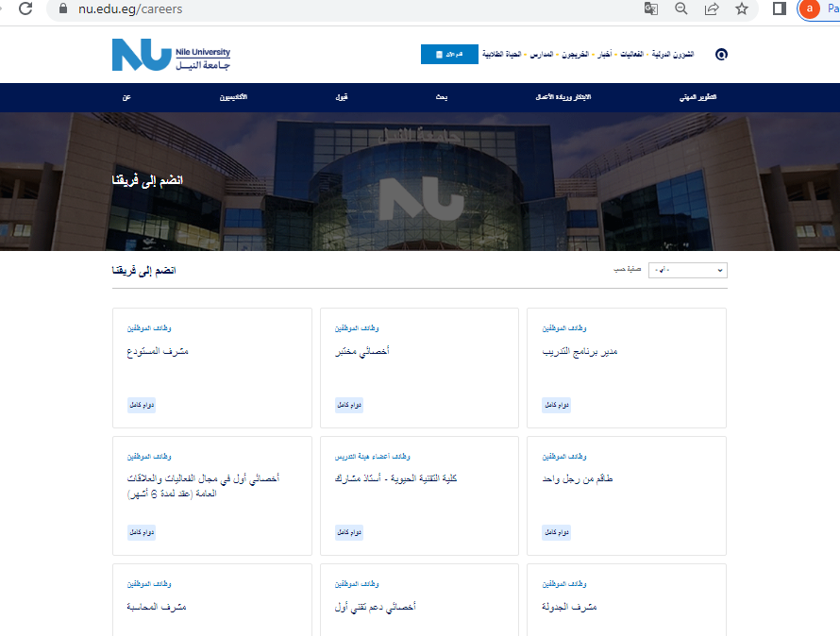This screenshot has width=840, height=636.
Task: View site info via the padlock icon
Action: 64,9
